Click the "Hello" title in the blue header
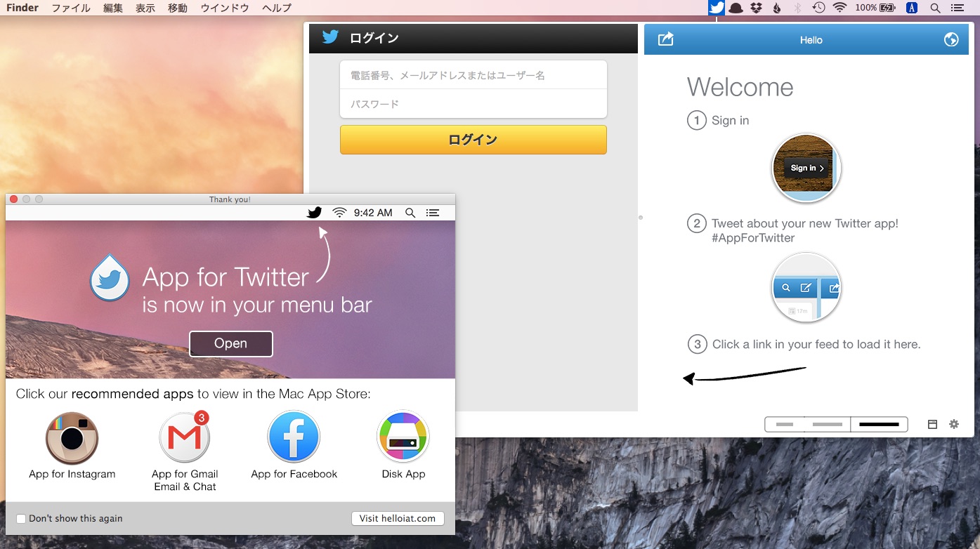 (811, 40)
